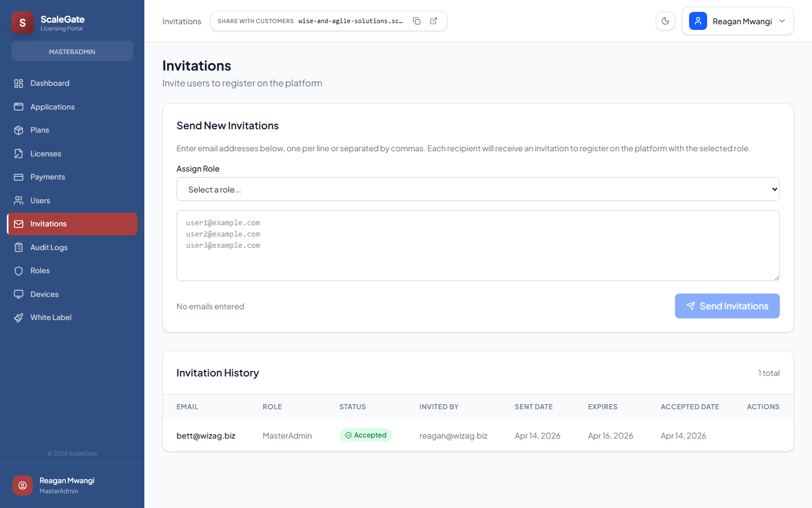Click the White Label paintbrush icon
The image size is (812, 508).
pyautogui.click(x=19, y=318)
